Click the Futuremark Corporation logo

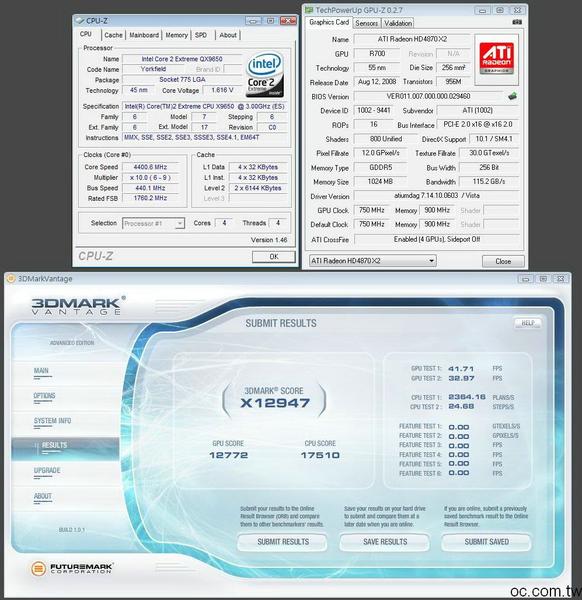coord(72,568)
